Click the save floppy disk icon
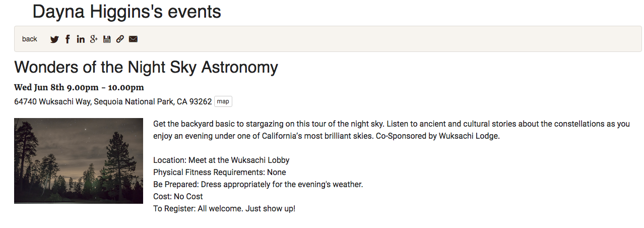 (x=107, y=39)
